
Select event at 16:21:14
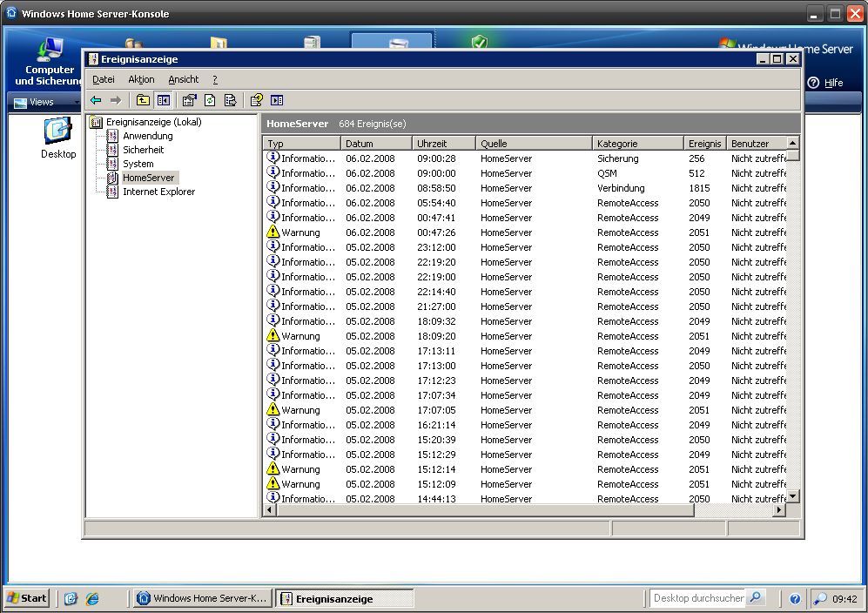[x=525, y=425]
